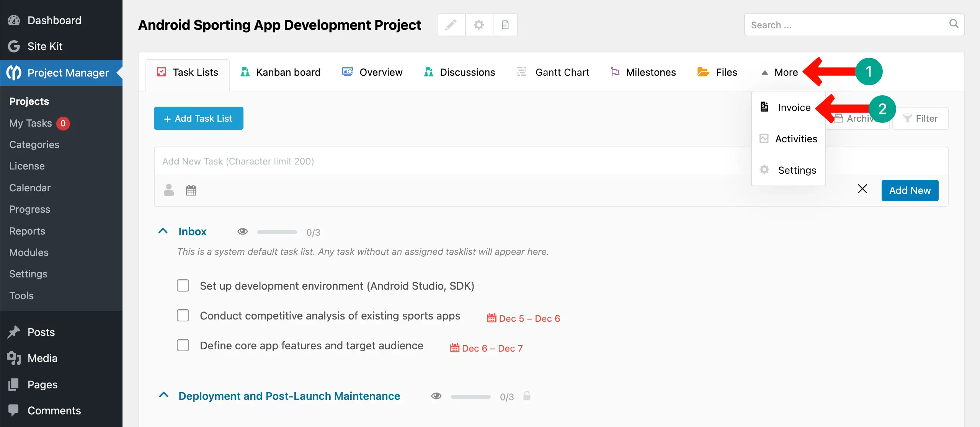
Task: Click the search magnifier icon
Action: point(954,24)
